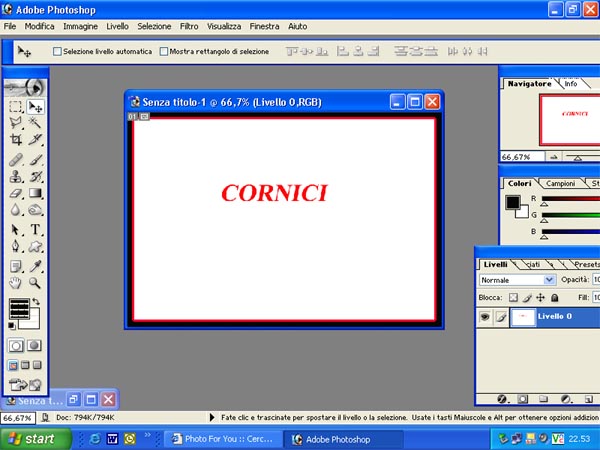This screenshot has height=450, width=600.
Task: Select the Zoom tool
Action: tap(35, 283)
